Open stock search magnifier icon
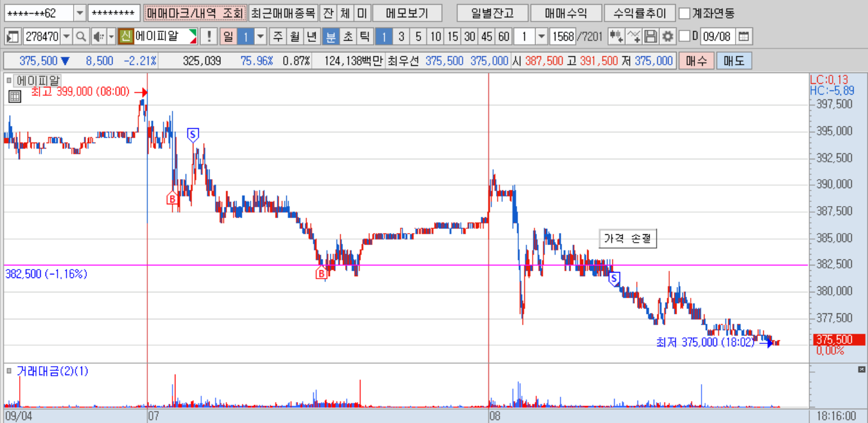The image size is (868, 423). click(x=81, y=37)
